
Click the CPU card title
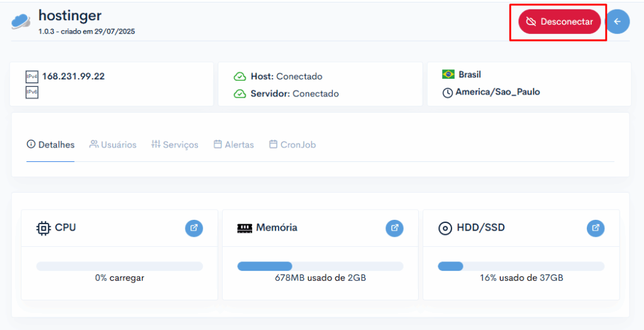[65, 227]
